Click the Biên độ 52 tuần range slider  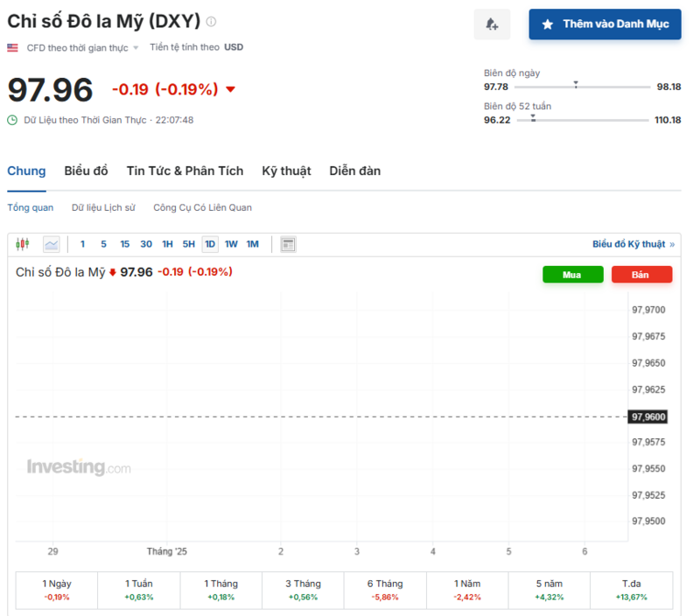click(582, 120)
